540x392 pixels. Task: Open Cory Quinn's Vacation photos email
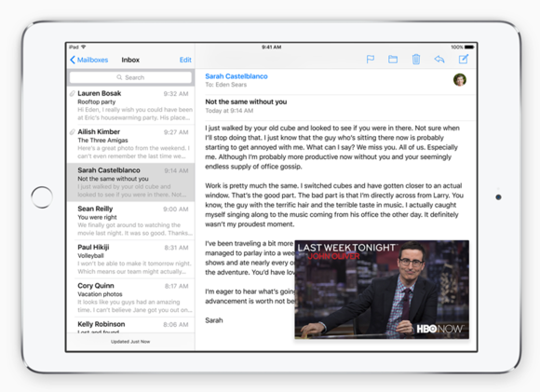[131, 298]
